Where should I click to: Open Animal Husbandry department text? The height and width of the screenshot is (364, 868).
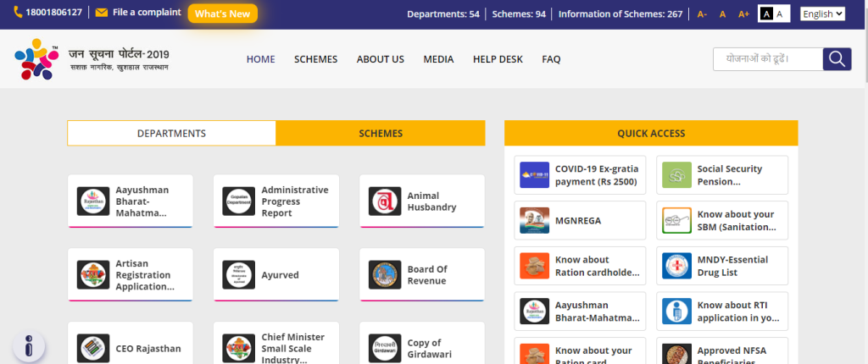click(431, 201)
